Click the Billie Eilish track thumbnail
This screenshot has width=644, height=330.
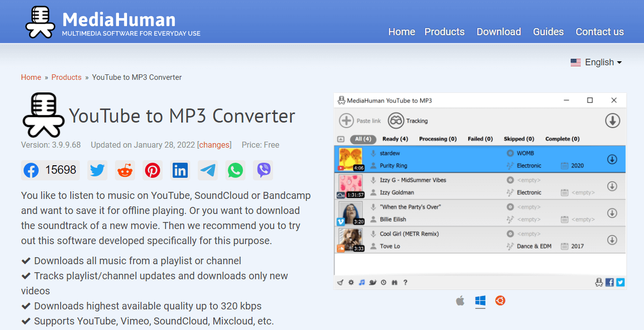pos(351,213)
